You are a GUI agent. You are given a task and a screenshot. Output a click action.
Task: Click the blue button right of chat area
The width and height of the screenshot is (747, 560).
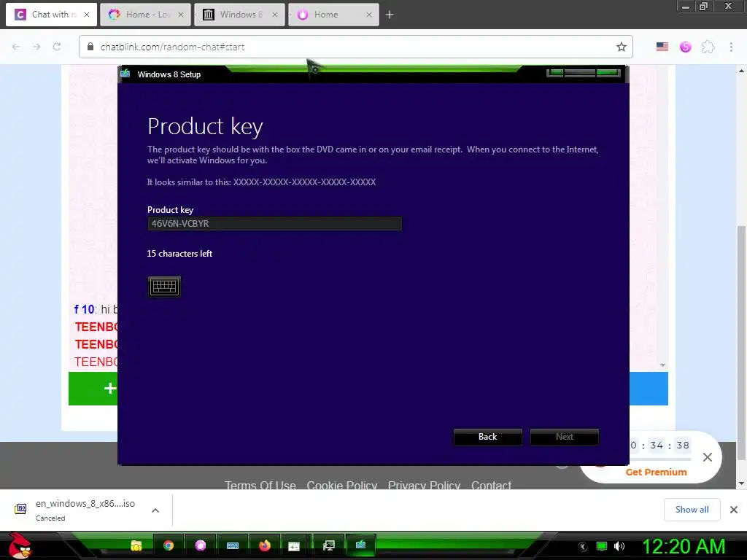point(649,388)
